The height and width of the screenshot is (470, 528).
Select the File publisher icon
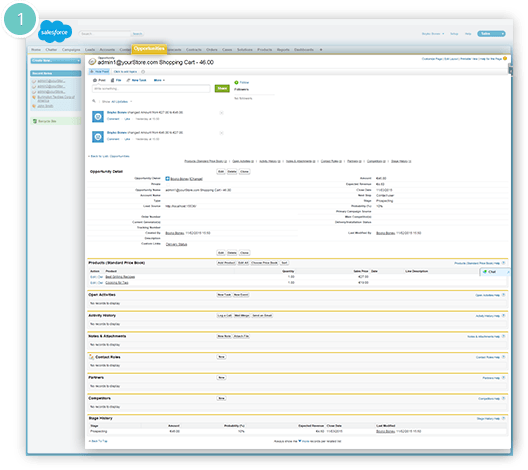click(x=112, y=80)
